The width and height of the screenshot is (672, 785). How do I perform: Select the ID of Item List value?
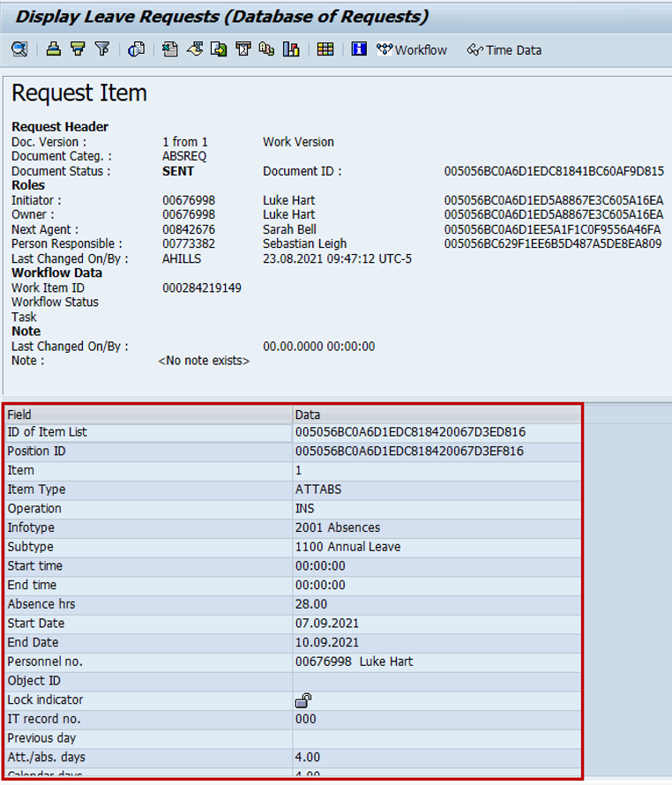click(437, 432)
